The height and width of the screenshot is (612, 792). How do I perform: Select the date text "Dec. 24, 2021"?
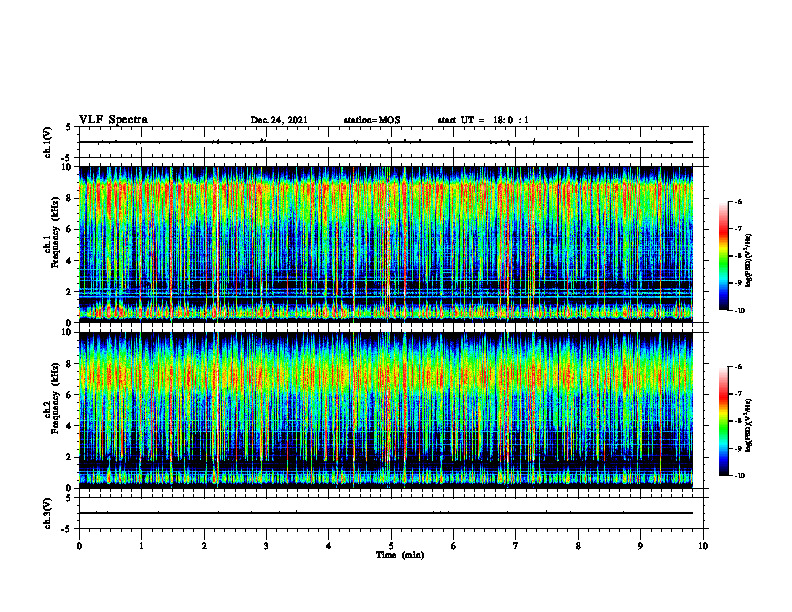coord(279,120)
